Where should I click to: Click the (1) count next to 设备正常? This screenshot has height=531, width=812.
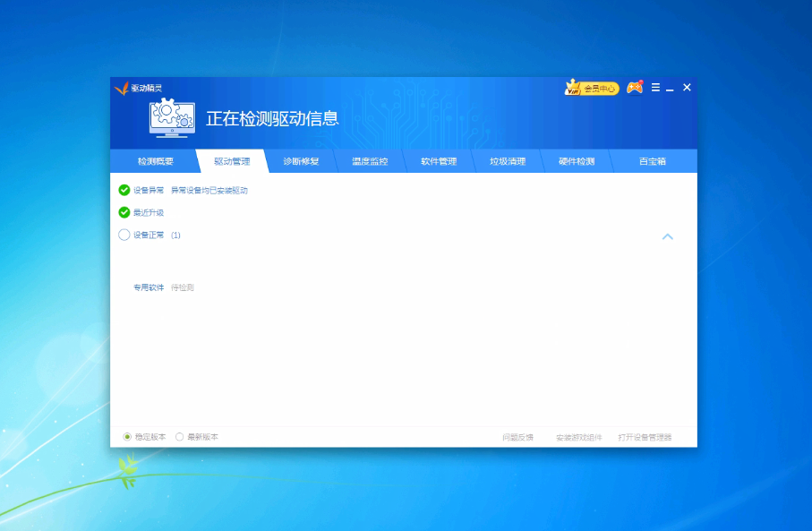(176, 236)
